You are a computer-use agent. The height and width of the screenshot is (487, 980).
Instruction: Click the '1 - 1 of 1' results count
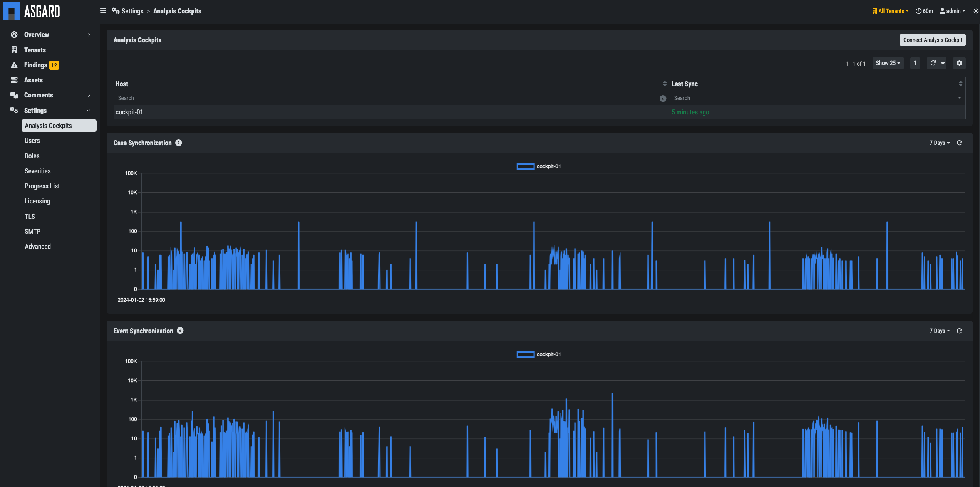pos(855,64)
